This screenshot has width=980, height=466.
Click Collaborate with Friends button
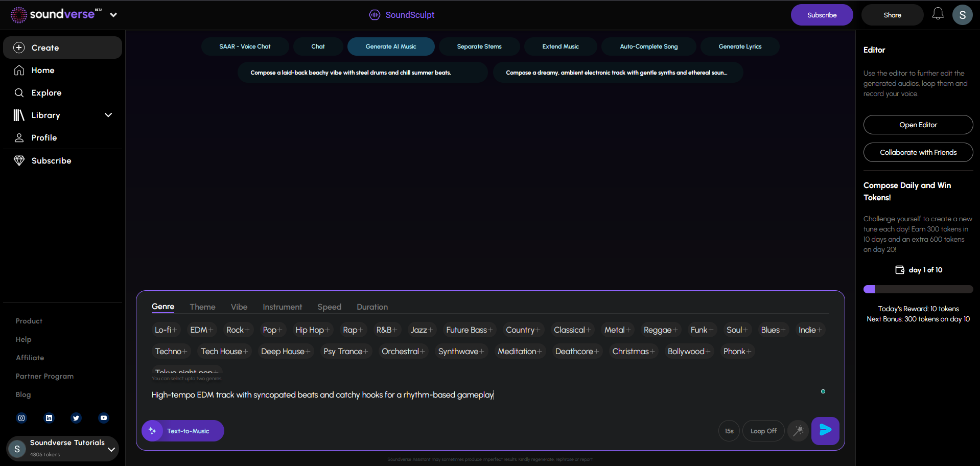point(918,152)
